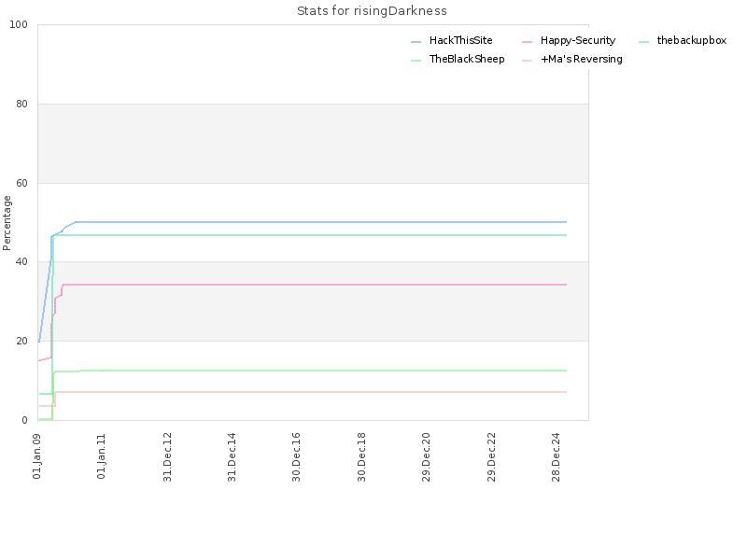Click the pink Happy-Security legend color marker
This screenshot has height=560, width=747.
coord(527,42)
